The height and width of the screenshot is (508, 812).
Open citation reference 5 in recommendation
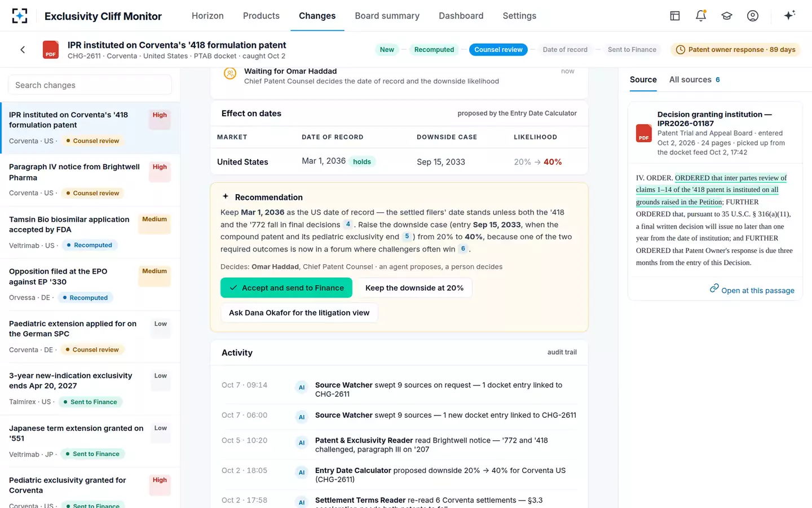click(407, 237)
